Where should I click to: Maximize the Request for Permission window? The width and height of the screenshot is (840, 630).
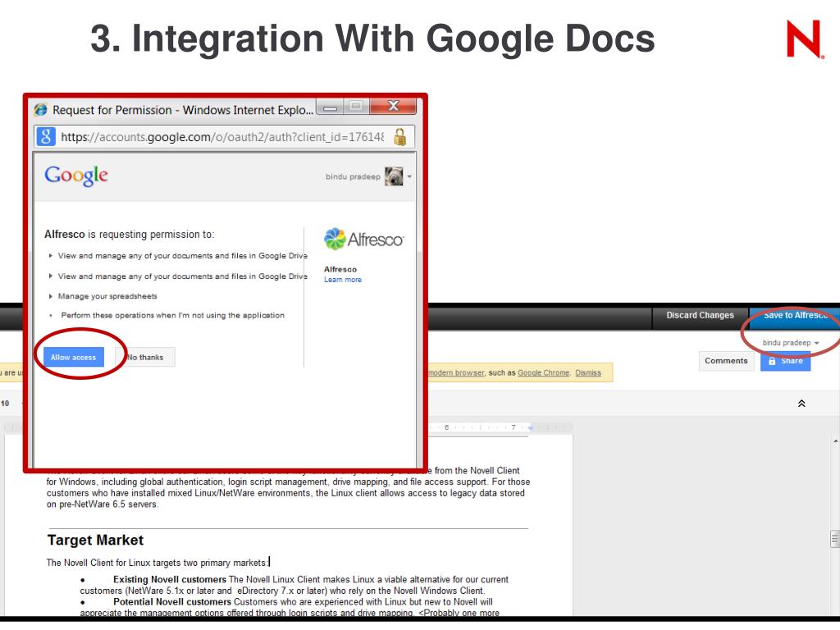point(356,106)
